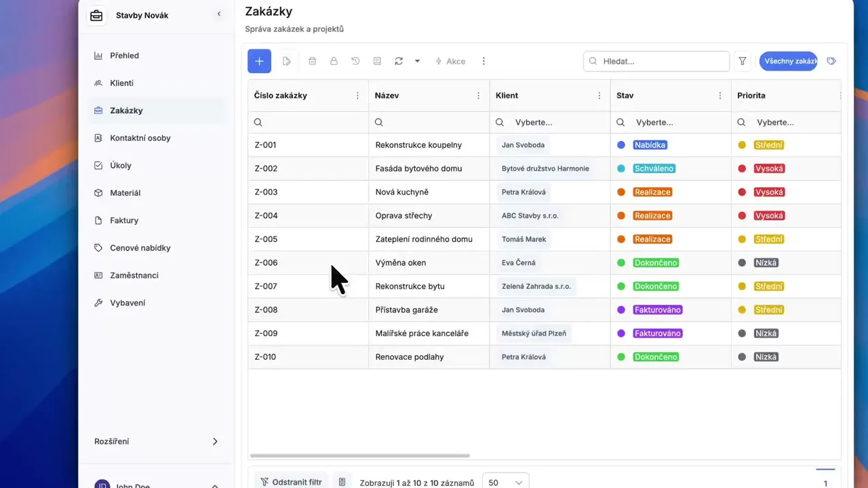Open the filter icon next to the search box
868x488 pixels.
[x=742, y=61]
